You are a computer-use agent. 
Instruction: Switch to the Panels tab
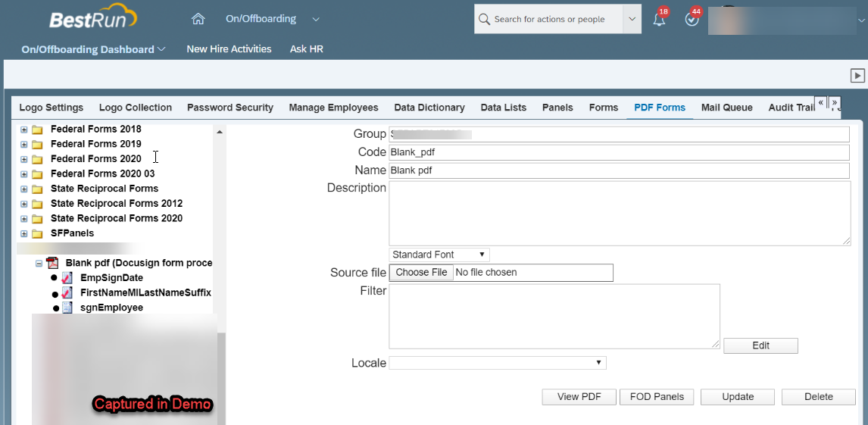coord(558,108)
